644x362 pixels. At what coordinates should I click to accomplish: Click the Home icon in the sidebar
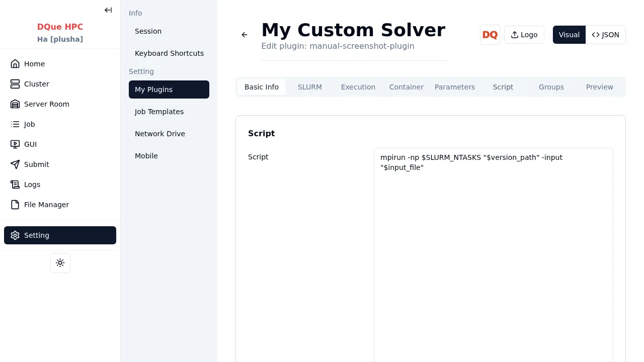15,64
